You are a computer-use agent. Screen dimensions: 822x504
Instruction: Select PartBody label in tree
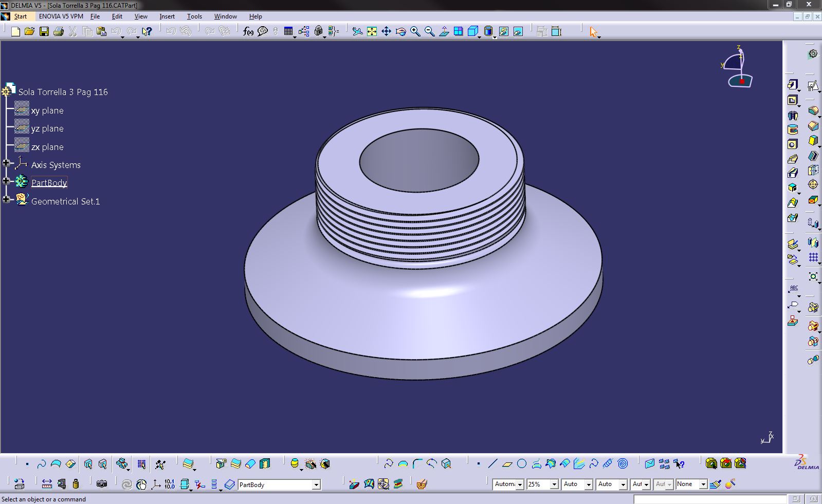(49, 183)
